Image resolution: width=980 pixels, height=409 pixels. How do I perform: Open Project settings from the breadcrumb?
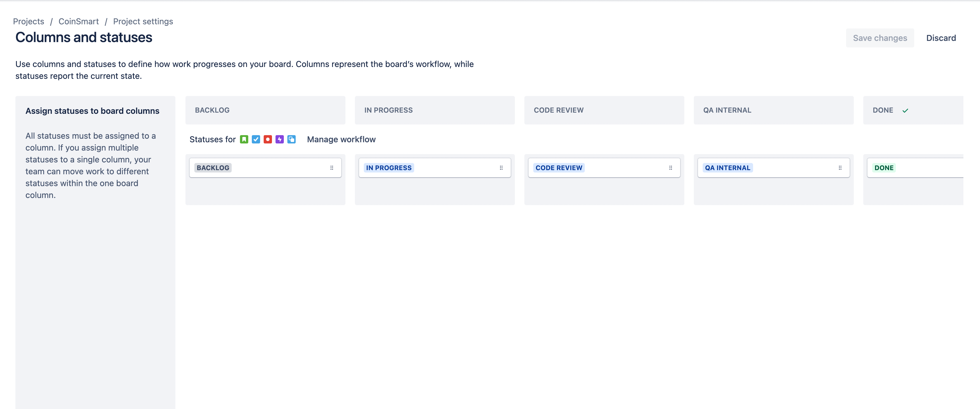[x=143, y=21]
